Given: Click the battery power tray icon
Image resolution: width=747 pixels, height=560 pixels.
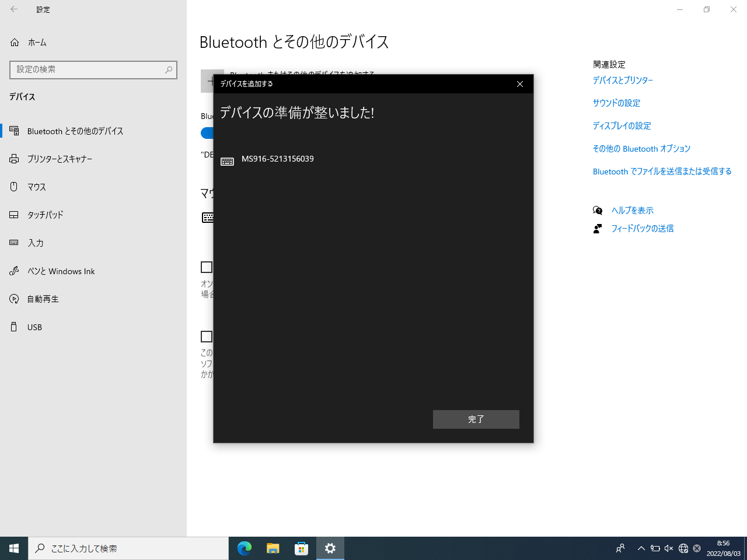Looking at the screenshot, I should click(x=655, y=548).
